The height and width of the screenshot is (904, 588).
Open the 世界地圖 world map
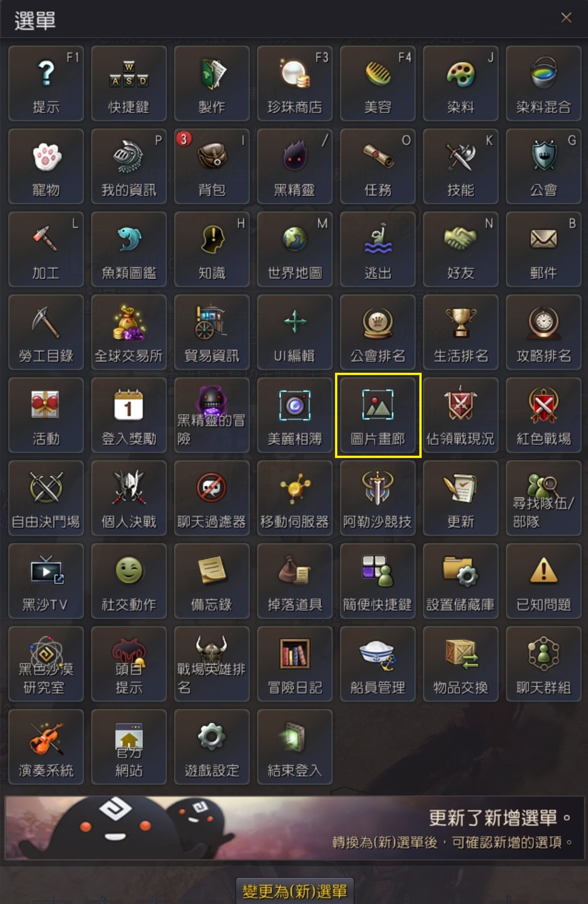tap(295, 249)
